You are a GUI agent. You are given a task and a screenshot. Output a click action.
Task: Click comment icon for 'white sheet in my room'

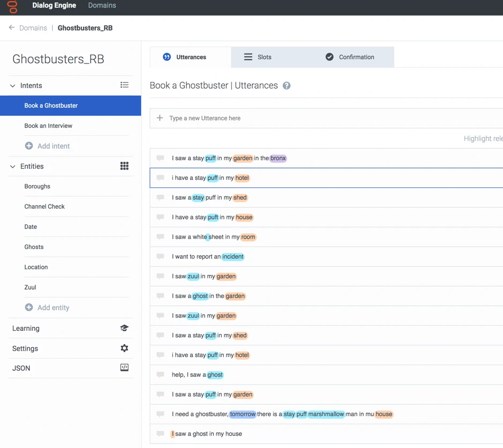pos(160,237)
